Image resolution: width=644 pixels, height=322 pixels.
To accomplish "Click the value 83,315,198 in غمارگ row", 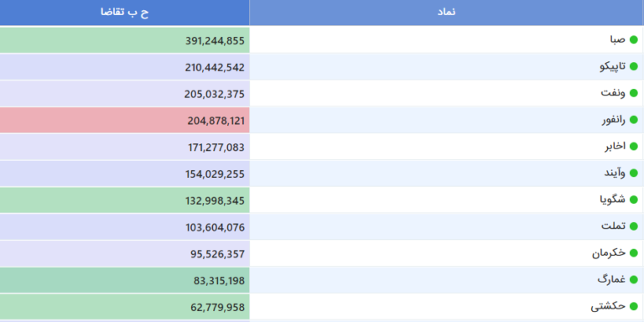I will tap(219, 281).
